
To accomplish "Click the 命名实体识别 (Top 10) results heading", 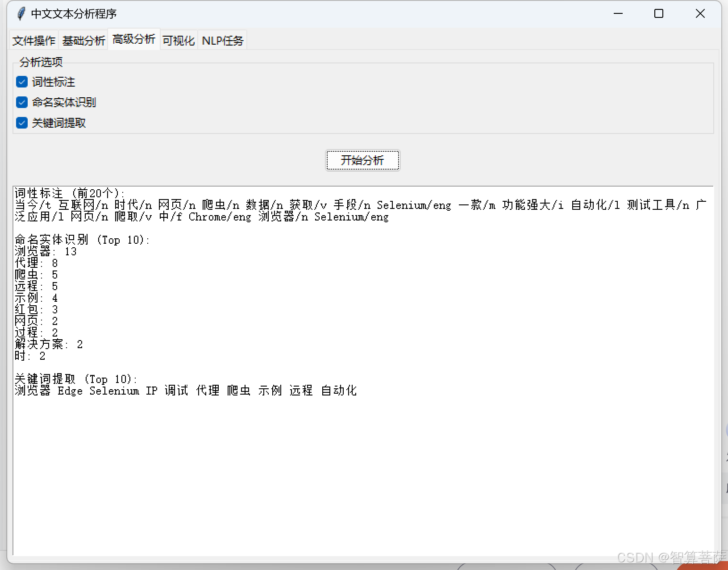I will click(x=82, y=240).
